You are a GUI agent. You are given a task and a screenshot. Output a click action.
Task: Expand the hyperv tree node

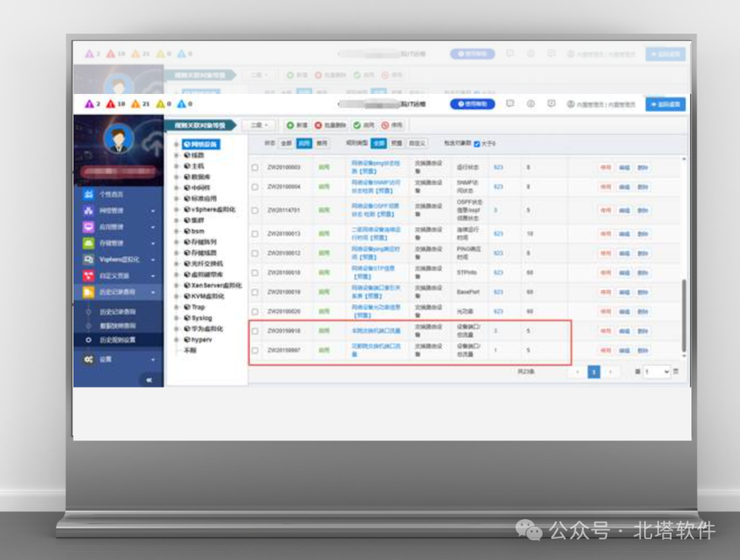176,340
